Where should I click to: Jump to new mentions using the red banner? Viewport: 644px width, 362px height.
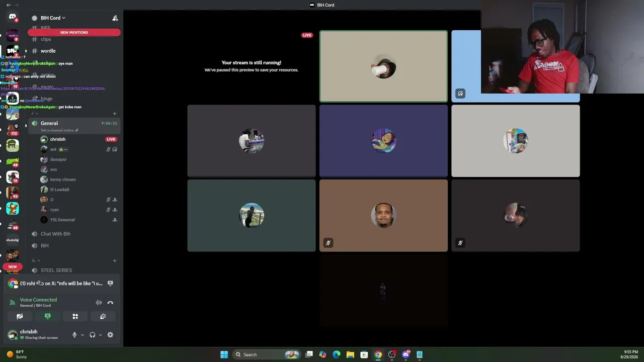pos(74,33)
